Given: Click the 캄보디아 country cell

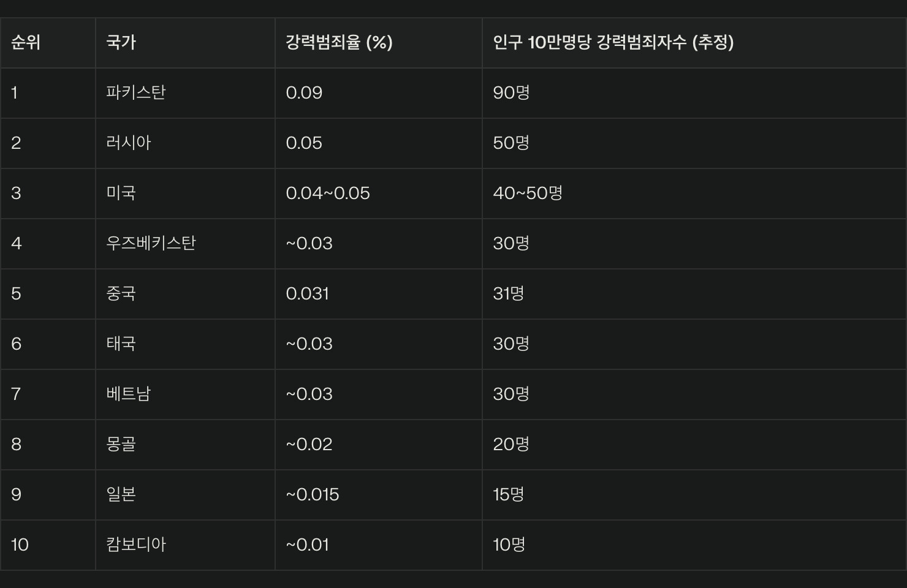Looking at the screenshot, I should click(135, 545).
